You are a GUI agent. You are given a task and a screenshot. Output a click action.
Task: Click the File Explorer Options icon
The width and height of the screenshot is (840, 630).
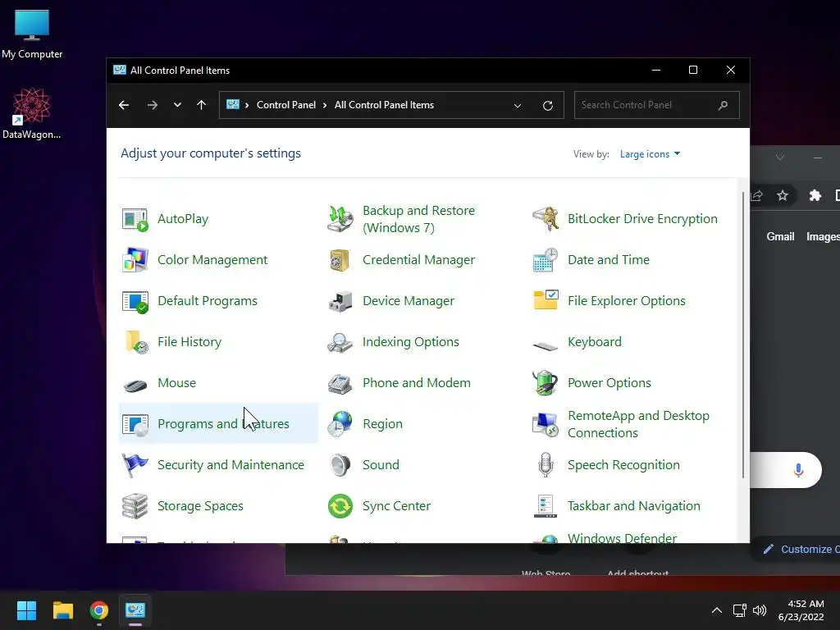pos(546,300)
